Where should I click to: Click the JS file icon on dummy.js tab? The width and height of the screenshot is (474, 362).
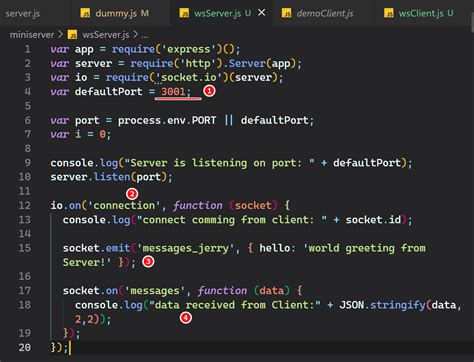point(85,13)
